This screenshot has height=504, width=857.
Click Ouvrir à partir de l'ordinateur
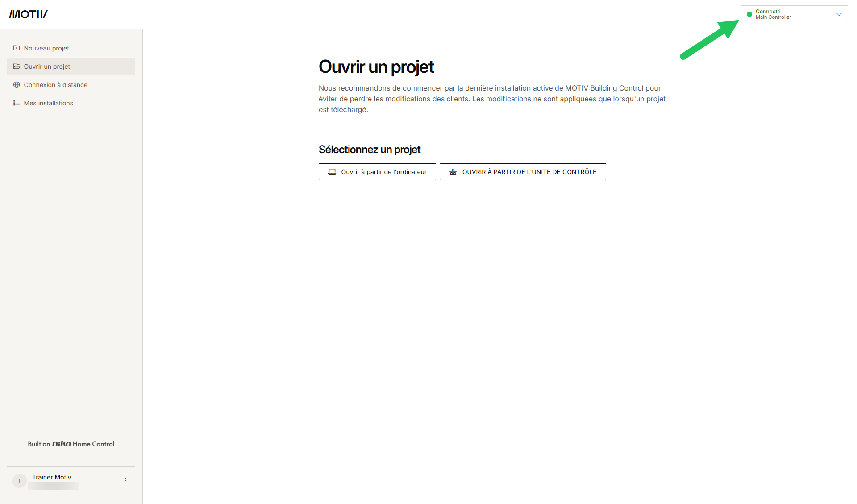[377, 172]
